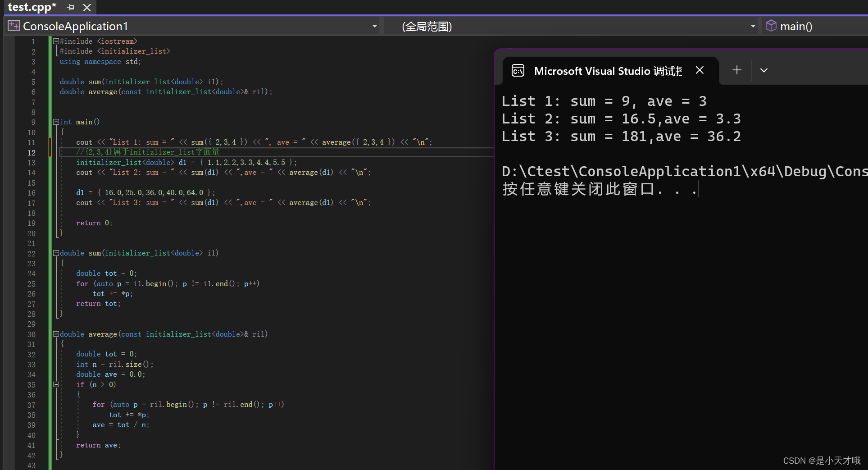
Task: Click the project icon beside ConsoleApplication1
Action: click(14, 25)
